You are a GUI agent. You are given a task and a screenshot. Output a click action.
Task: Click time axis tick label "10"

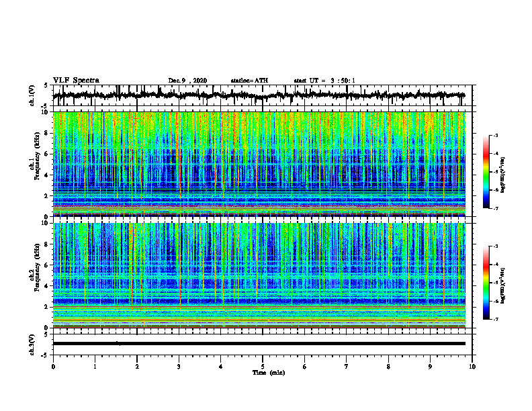click(x=472, y=367)
